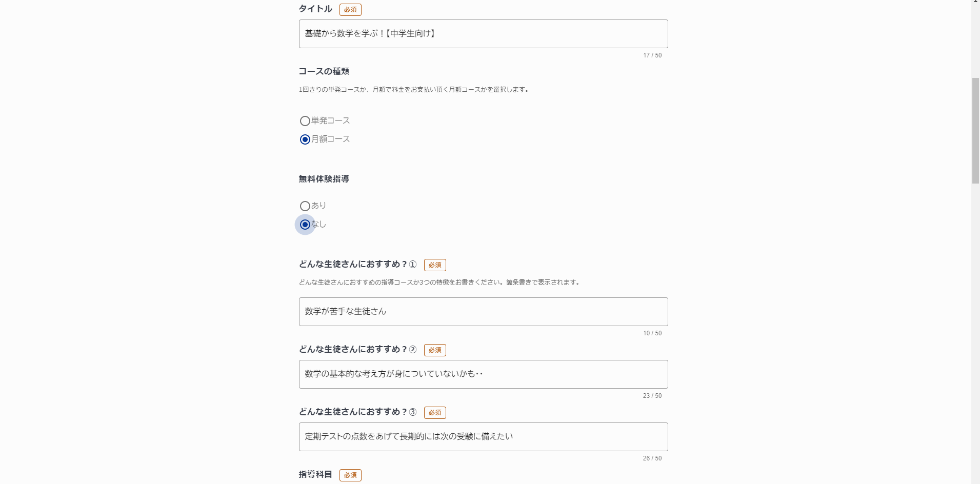Click the 必須 badge beside おすすめ①

pyautogui.click(x=435, y=265)
